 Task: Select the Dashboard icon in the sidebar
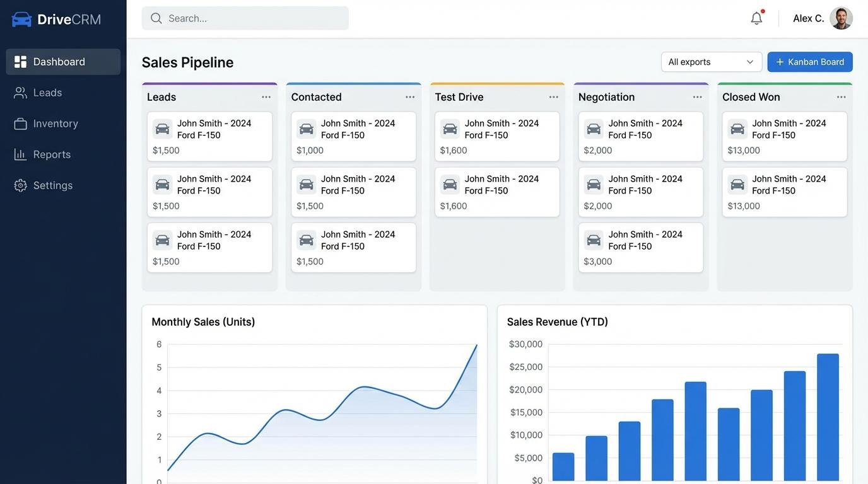click(x=20, y=60)
